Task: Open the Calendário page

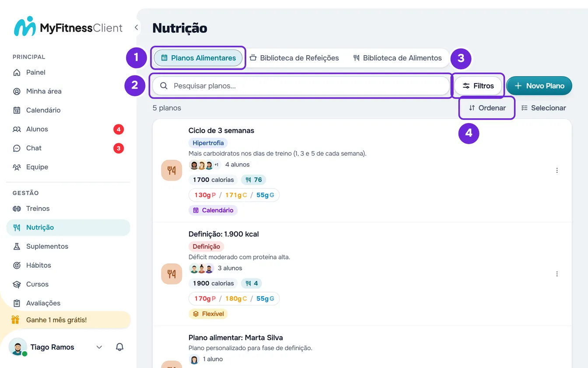Action: point(68,110)
